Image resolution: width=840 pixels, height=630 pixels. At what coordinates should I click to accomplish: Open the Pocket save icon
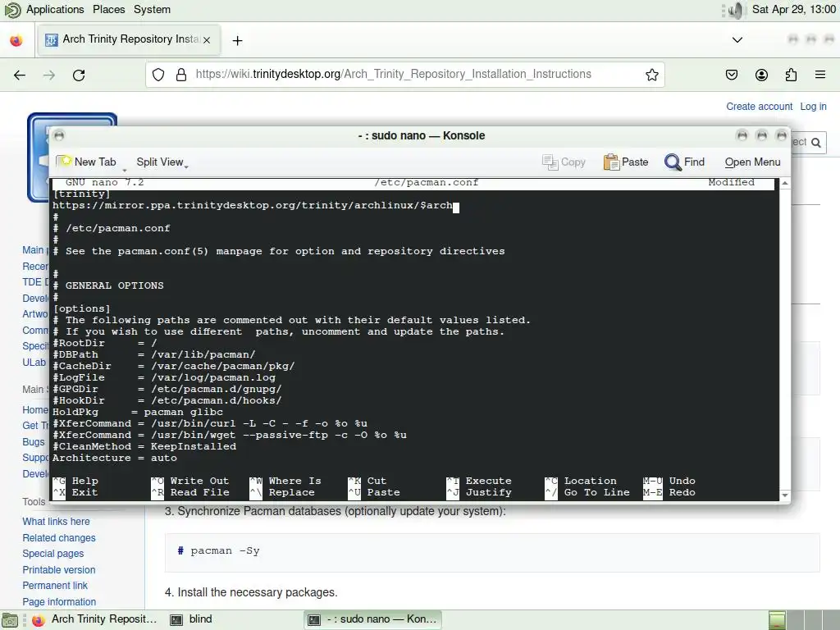732,75
